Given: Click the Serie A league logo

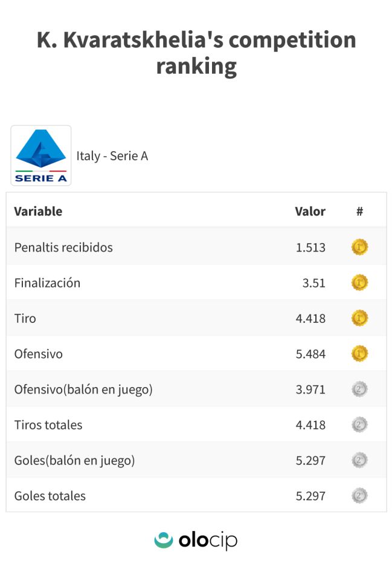Looking at the screenshot, I should click(x=41, y=155).
